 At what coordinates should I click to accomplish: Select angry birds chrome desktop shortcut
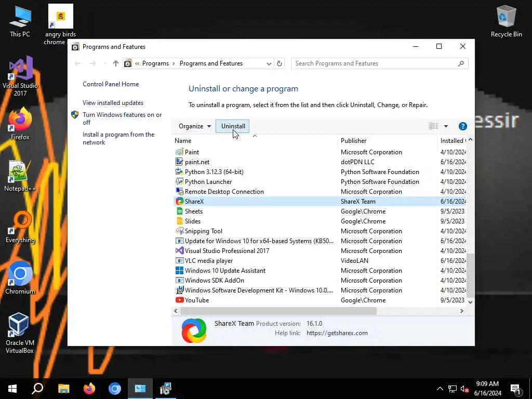click(x=60, y=25)
